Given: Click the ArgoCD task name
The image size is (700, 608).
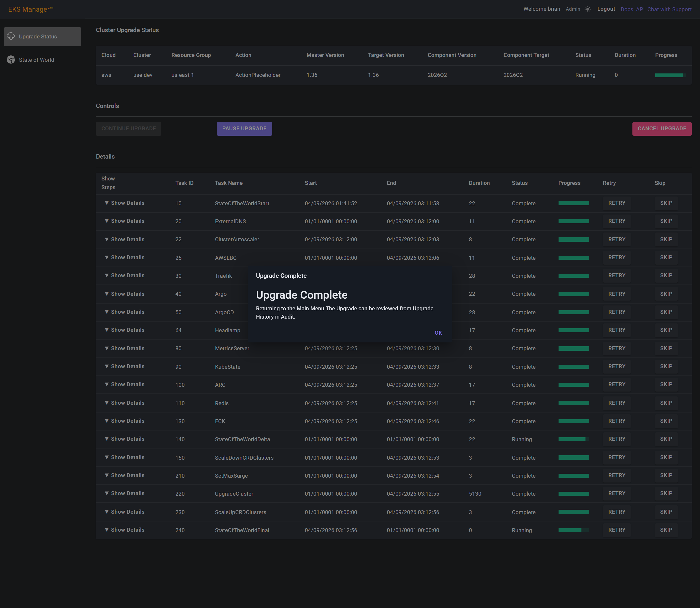Looking at the screenshot, I should tap(224, 312).
